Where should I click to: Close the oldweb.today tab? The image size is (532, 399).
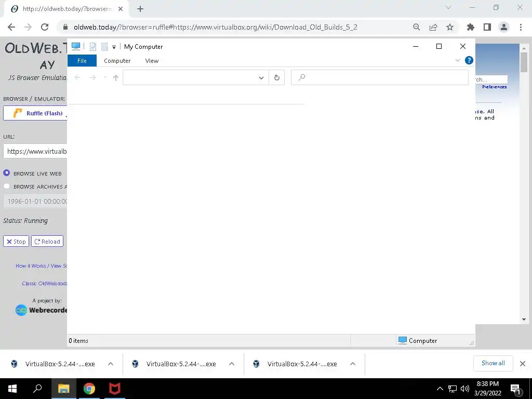point(121,9)
